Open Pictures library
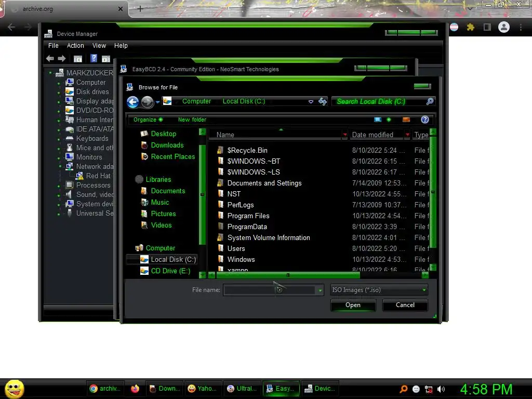532x399 pixels. 163,214
